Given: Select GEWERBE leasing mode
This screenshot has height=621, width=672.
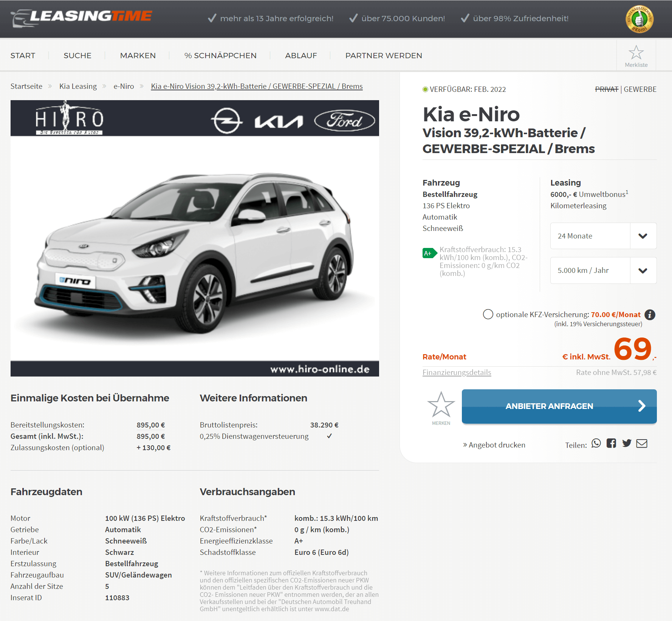Looking at the screenshot, I should point(640,89).
